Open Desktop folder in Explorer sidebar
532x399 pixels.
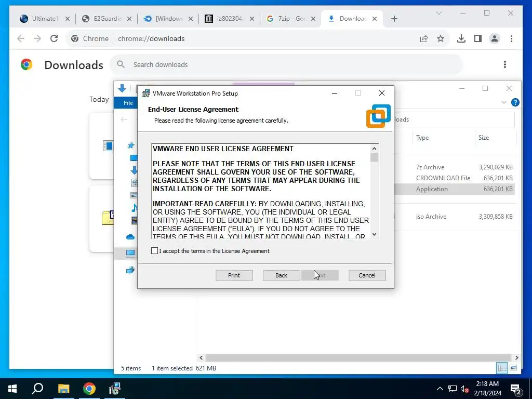134,158
